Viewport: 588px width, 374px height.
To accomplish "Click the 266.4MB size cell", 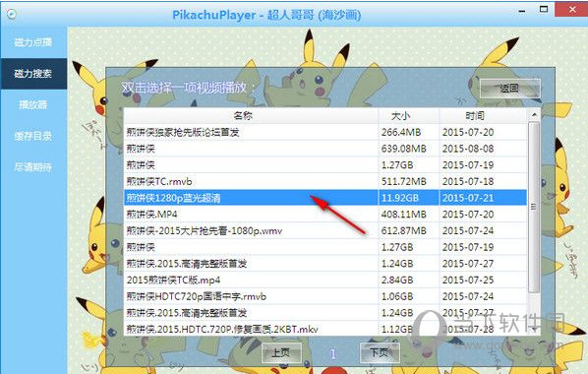I will coord(409,132).
